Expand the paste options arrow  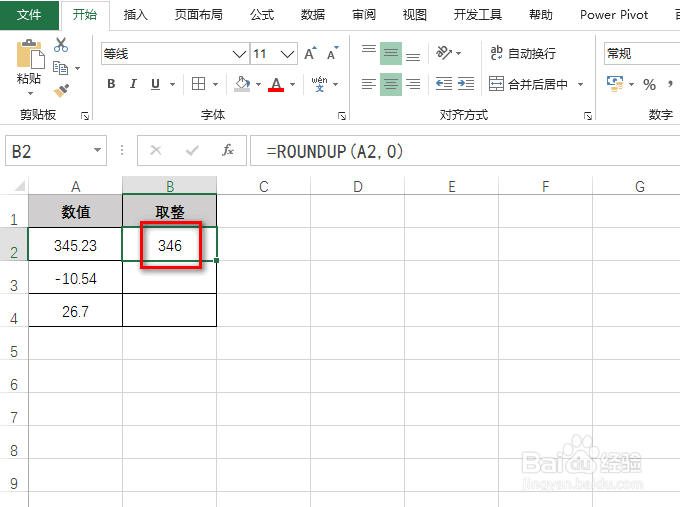(30, 93)
